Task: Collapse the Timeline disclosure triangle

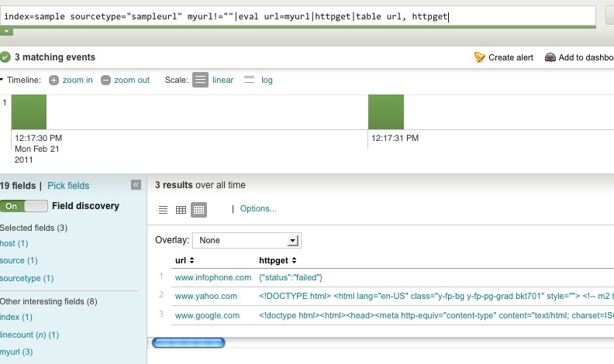Action: point(2,80)
